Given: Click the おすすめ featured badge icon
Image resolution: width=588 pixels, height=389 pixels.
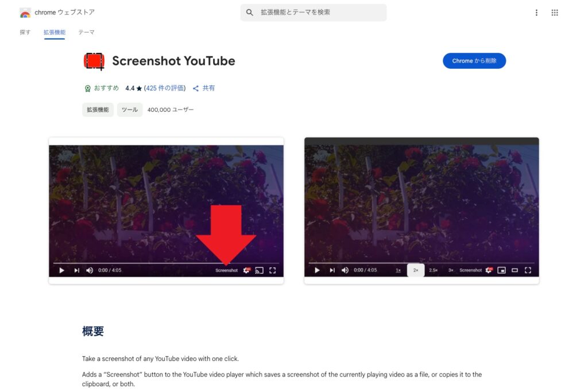Looking at the screenshot, I should pyautogui.click(x=87, y=88).
